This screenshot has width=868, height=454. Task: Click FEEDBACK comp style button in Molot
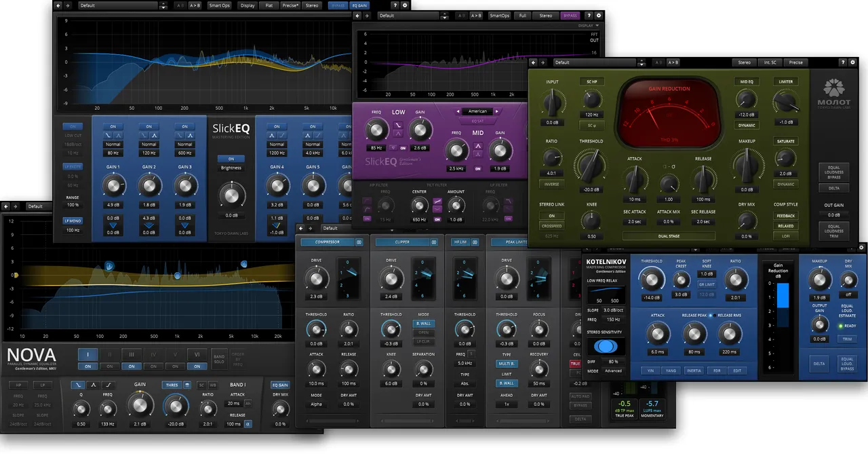[786, 216]
